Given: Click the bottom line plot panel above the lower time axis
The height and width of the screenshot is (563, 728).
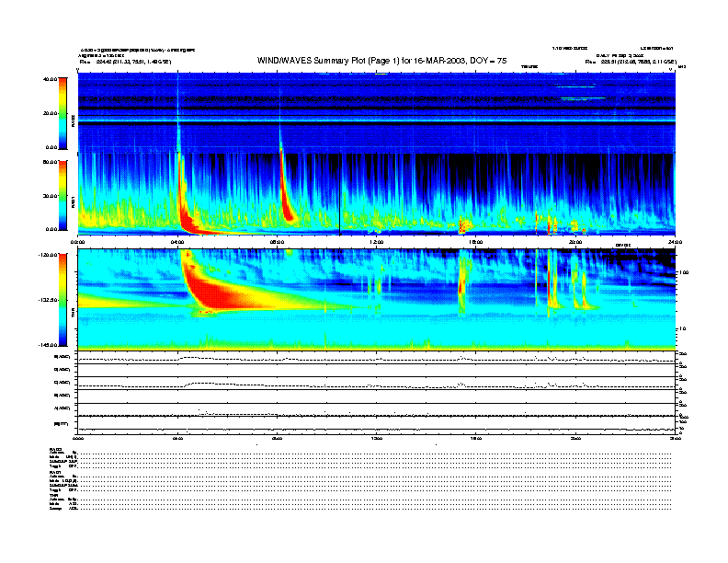Looking at the screenshot, I should [376, 425].
